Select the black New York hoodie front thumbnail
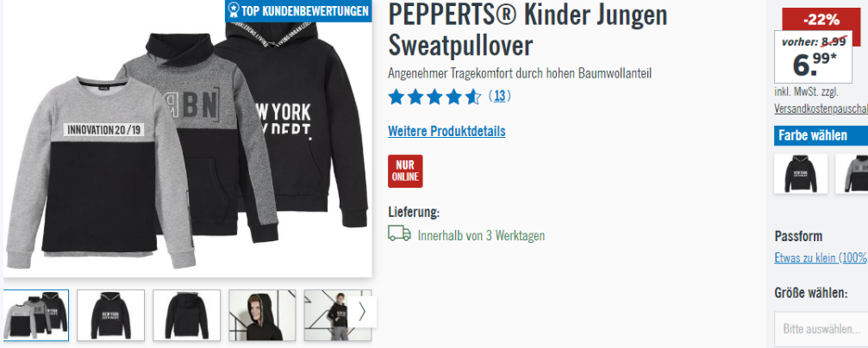 click(110, 314)
